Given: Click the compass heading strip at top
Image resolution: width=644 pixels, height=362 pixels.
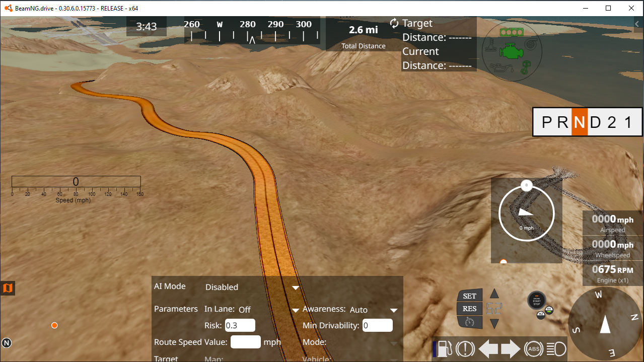Looking at the screenshot, I should (252, 30).
